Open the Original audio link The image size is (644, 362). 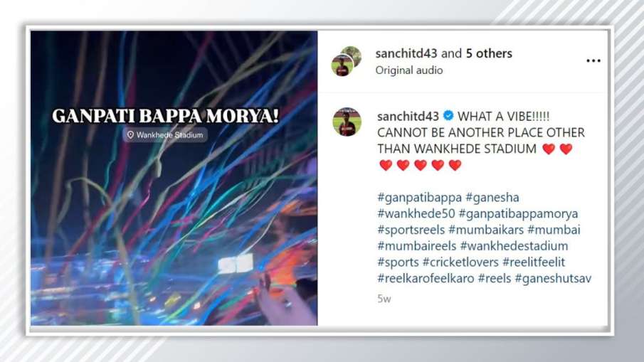click(409, 70)
